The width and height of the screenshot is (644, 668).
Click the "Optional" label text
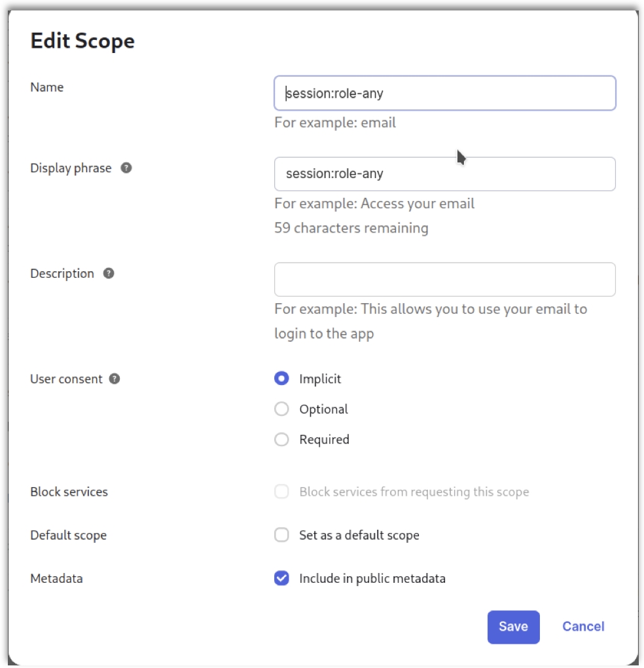(x=323, y=409)
